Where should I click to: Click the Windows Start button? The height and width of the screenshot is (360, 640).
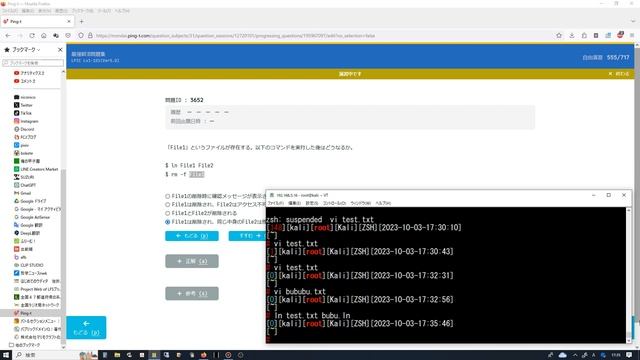pyautogui.click(x=6, y=355)
